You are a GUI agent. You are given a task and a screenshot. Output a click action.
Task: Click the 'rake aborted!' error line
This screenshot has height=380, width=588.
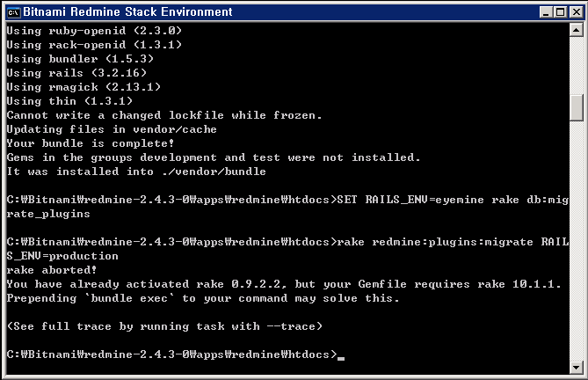click(x=51, y=270)
